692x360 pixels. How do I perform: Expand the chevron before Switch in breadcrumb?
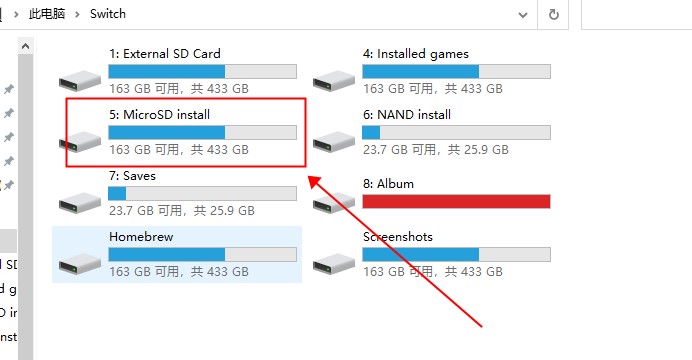pyautogui.click(x=77, y=15)
